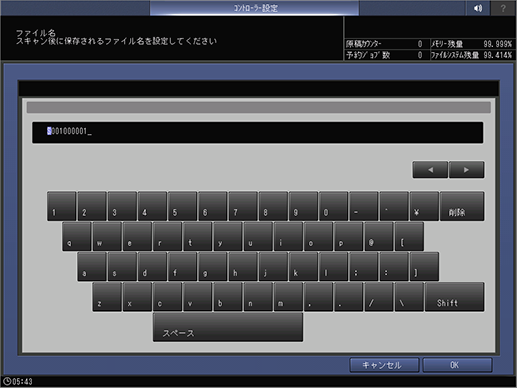Tap the letter t key
Screen dimensions: 517x388
[198, 236]
